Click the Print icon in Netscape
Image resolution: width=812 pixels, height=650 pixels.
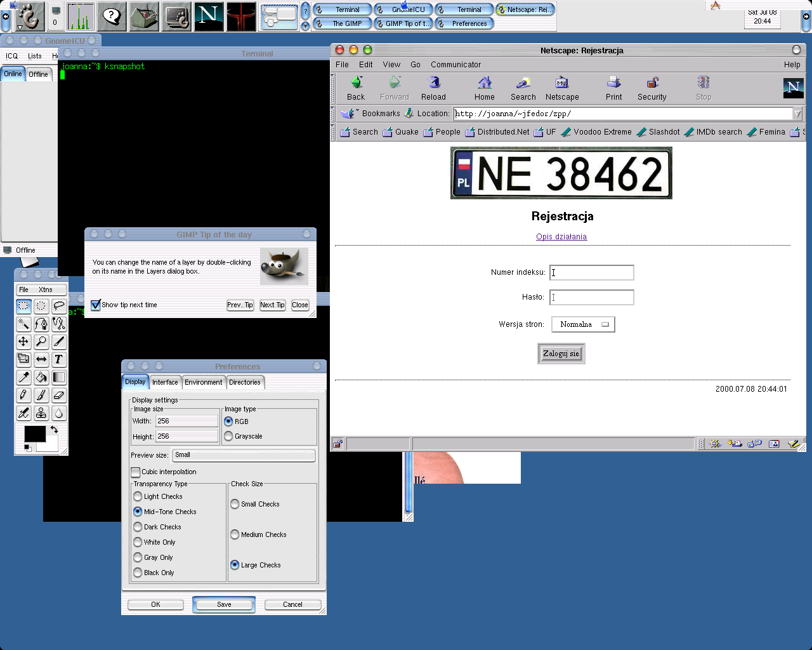point(613,88)
